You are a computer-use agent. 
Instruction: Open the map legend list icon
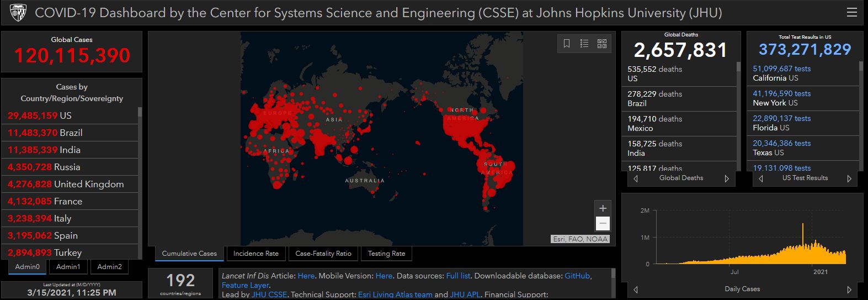click(584, 44)
